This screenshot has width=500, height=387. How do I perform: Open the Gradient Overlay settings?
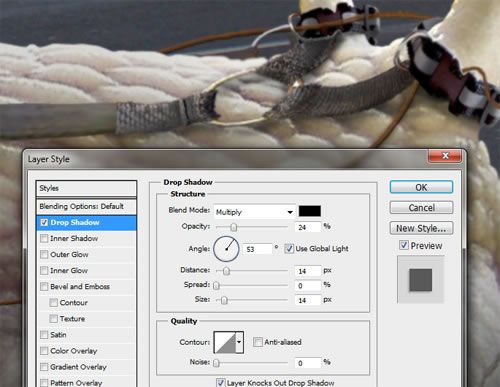point(78,367)
